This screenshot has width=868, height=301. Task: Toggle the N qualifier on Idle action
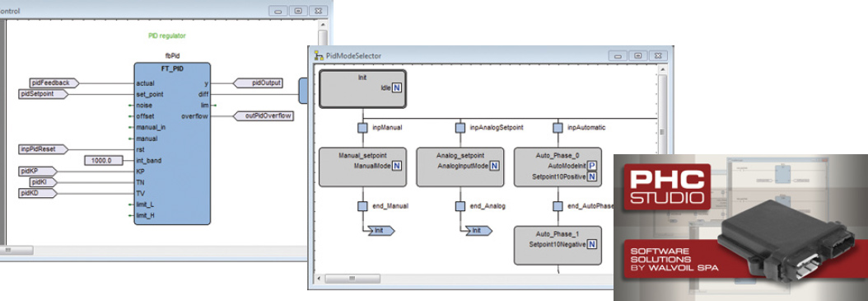(397, 87)
